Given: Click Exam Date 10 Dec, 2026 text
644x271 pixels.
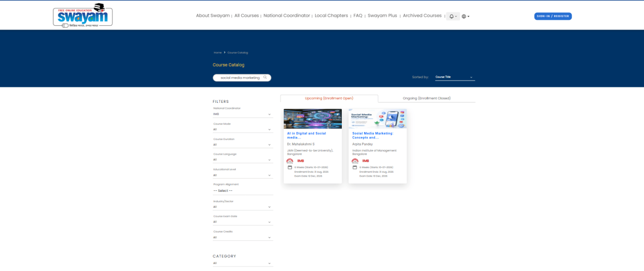Looking at the screenshot, I should click(373, 176).
